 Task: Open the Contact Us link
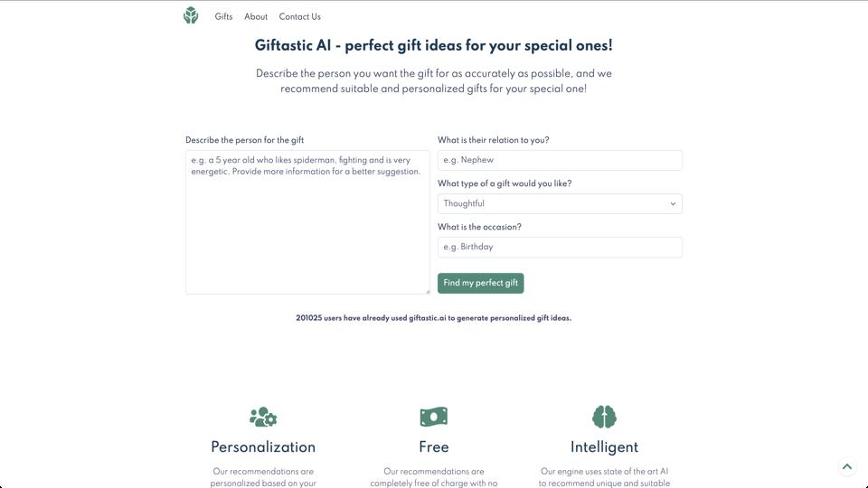tap(299, 16)
